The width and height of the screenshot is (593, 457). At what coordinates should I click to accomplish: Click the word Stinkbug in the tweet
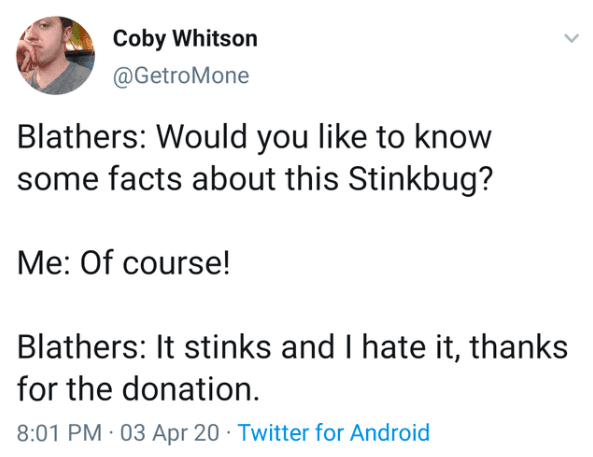[415, 178]
